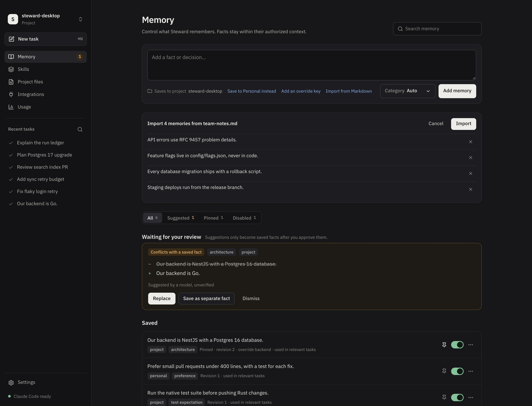Viewport: 532px width, 406px height.
Task: Open the Memory sidebar section
Action: (x=45, y=57)
